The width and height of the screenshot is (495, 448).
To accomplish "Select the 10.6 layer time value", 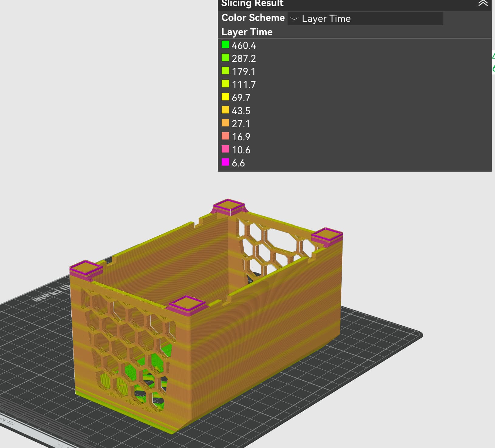I will click(x=241, y=150).
